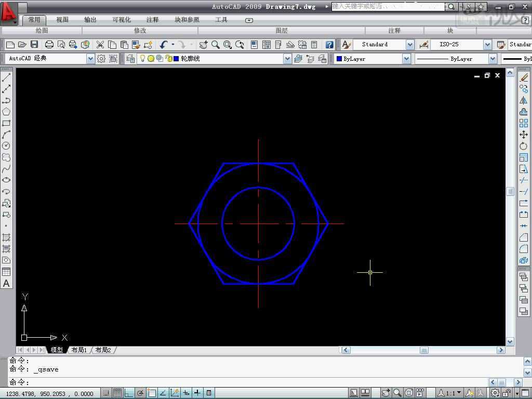Open the 布局1 layout tab
Screen dimensions: 532x399
pos(79,350)
